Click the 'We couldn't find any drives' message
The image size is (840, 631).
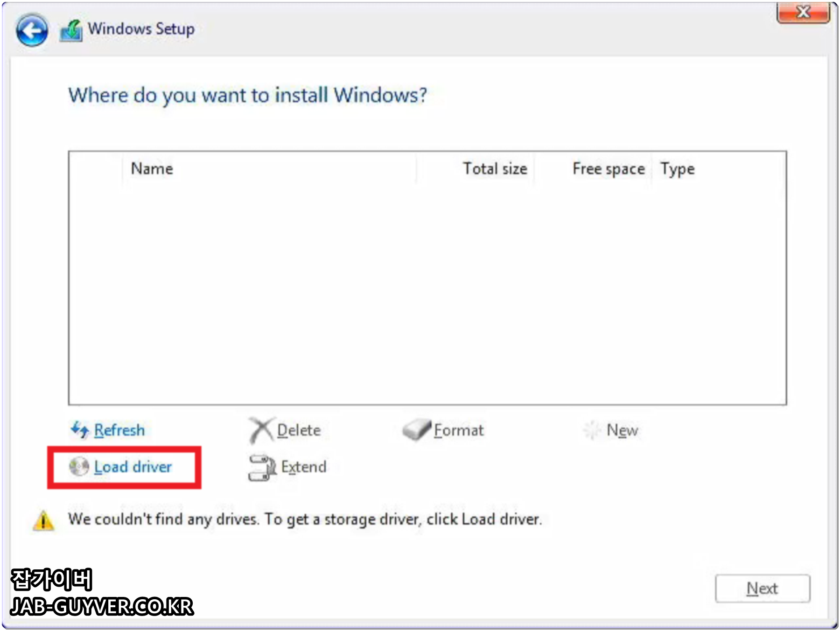305,519
